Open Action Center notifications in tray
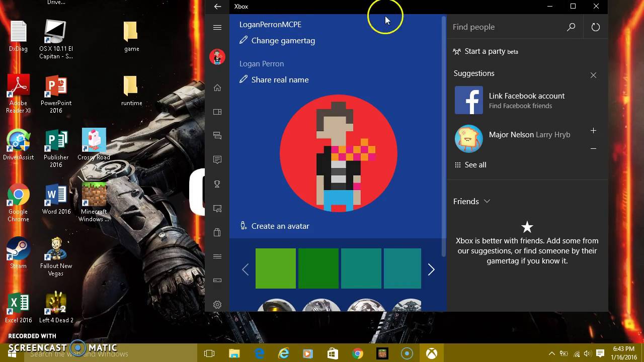Image resolution: width=644 pixels, height=362 pixels. (600, 354)
